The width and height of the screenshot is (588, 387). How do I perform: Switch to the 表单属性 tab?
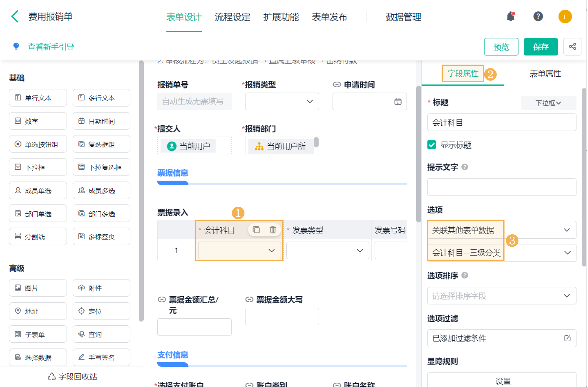point(545,74)
